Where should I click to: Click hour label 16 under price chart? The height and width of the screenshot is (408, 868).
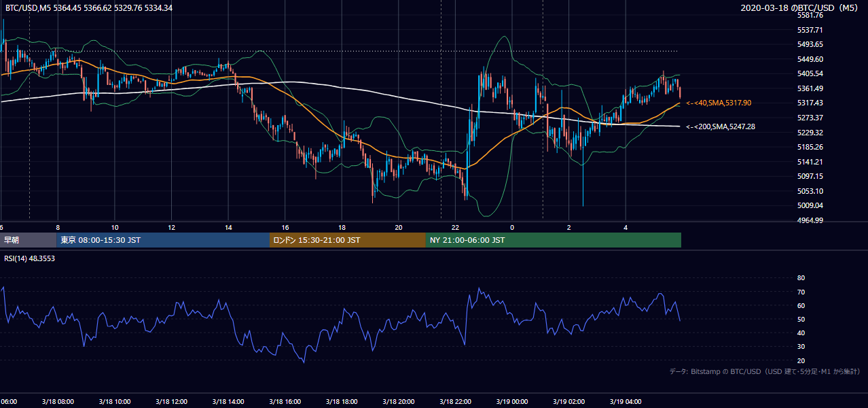(x=285, y=227)
